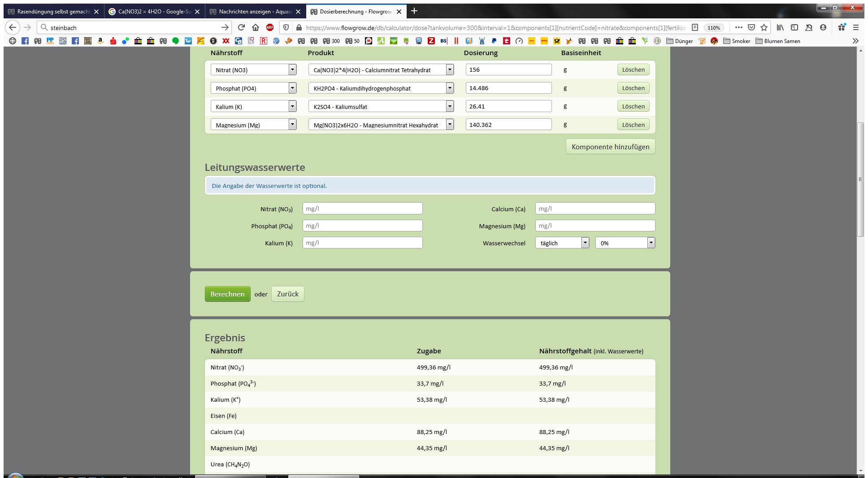Click Komponente hinzufügen button
This screenshot has height=478, width=868.
[x=610, y=147]
